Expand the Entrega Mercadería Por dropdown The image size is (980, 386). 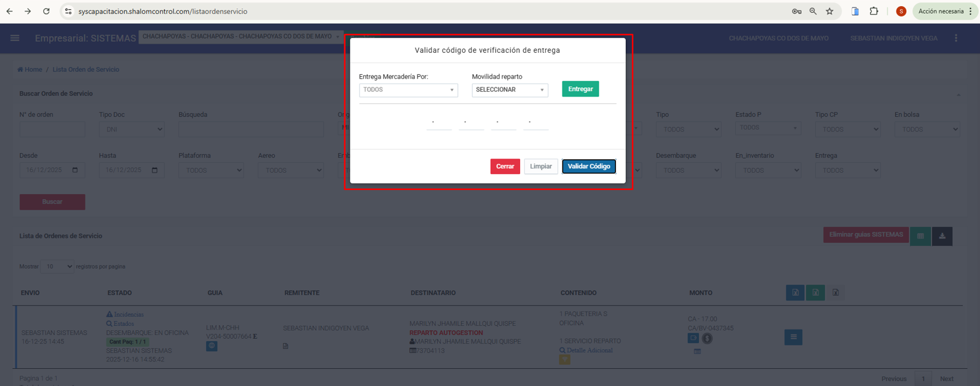click(408, 90)
